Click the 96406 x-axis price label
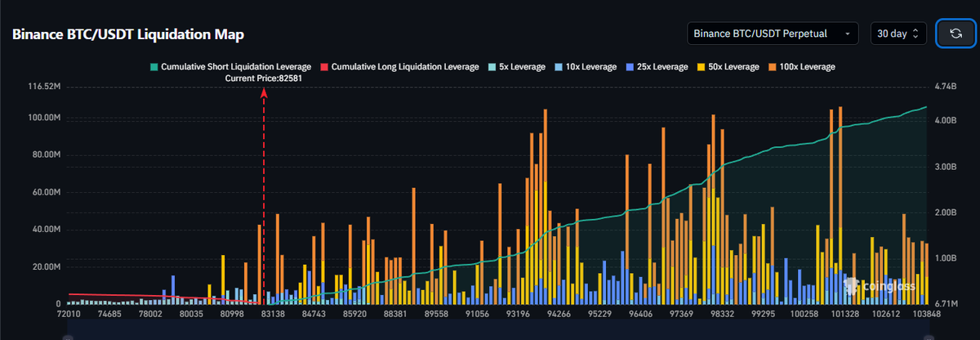Screen dimensions: 980x340 tap(642, 314)
